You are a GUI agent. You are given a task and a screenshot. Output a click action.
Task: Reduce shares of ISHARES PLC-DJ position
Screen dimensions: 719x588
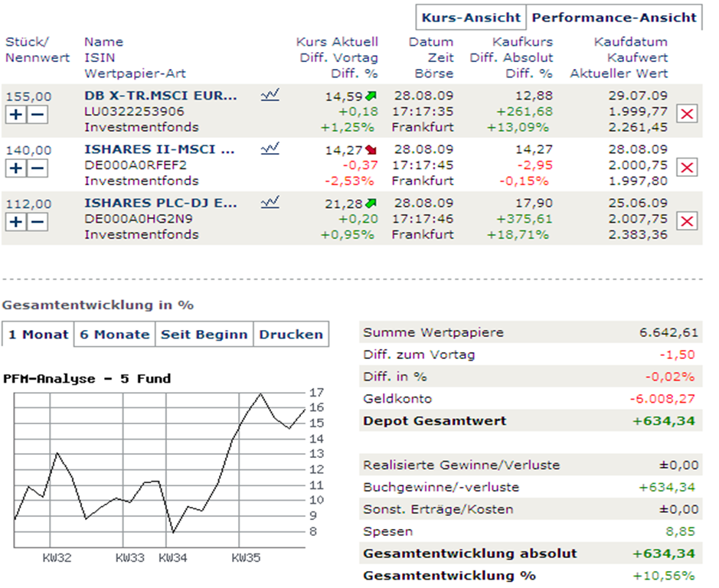pos(38,222)
